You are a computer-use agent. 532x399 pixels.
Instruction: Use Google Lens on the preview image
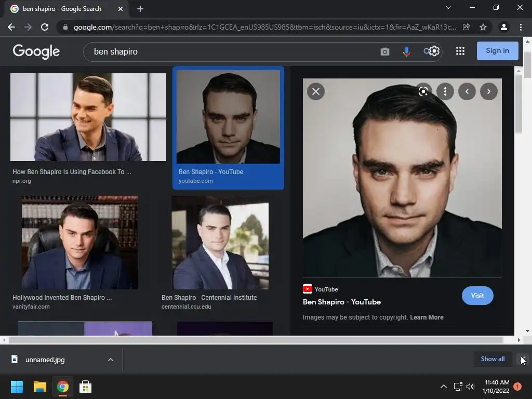point(423,91)
